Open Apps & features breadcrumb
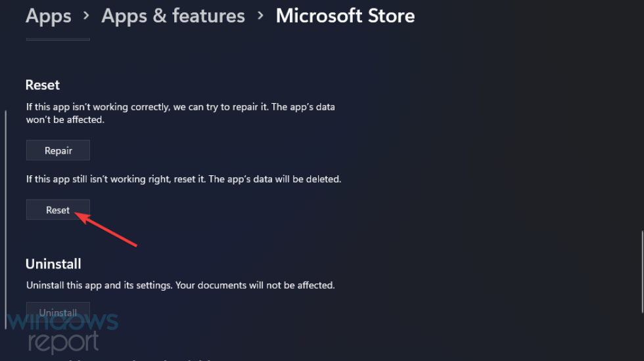Image resolution: width=644 pixels, height=361 pixels. pyautogui.click(x=173, y=16)
